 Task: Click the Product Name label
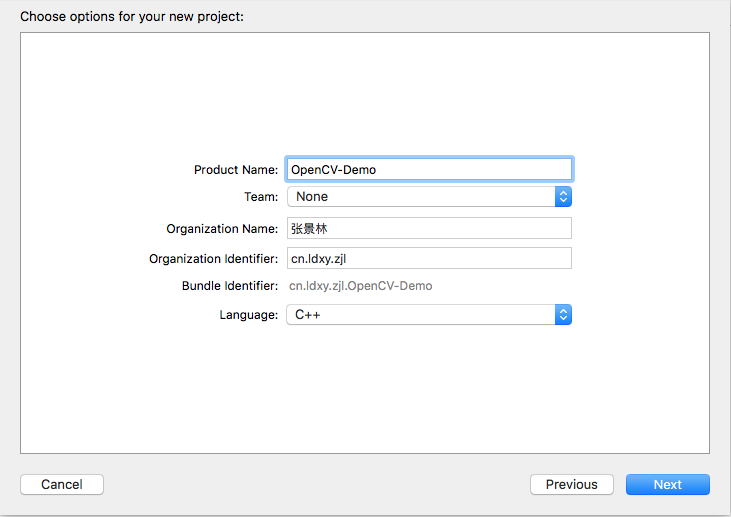pyautogui.click(x=236, y=170)
